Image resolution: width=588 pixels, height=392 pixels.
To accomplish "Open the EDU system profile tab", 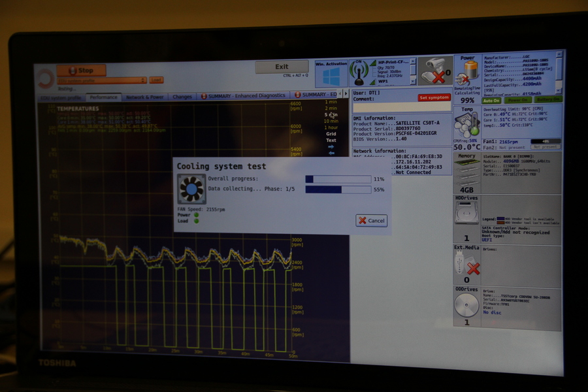I will tap(61, 98).
